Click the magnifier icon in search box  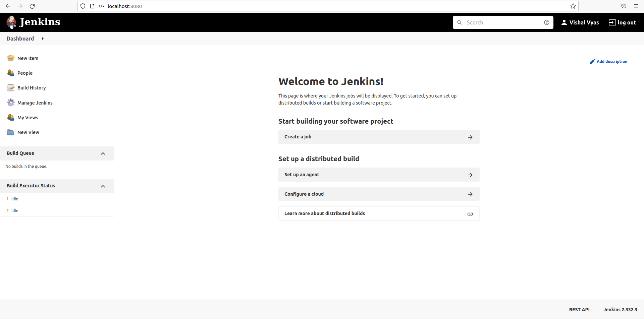460,22
